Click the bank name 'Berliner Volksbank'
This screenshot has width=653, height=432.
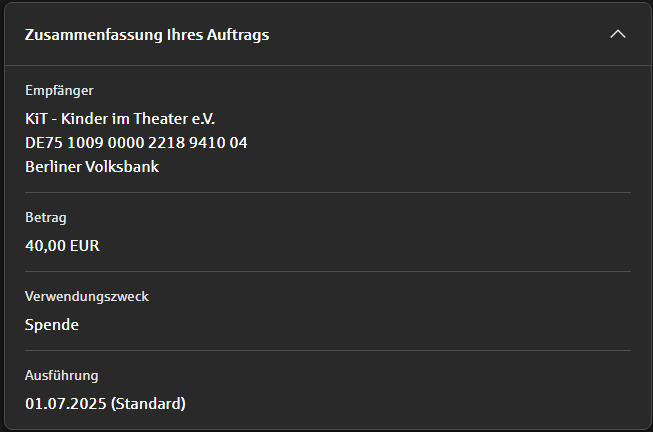coord(92,166)
